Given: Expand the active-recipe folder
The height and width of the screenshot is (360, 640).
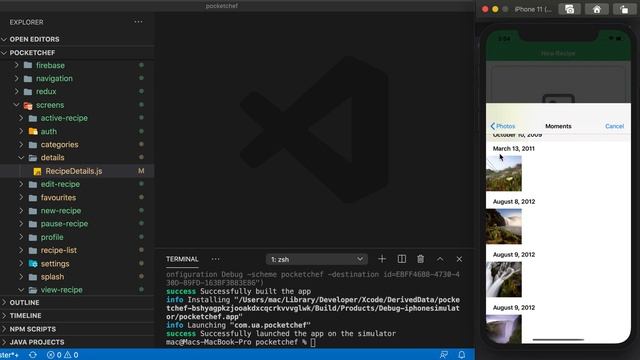Looking at the screenshot, I should [x=21, y=118].
